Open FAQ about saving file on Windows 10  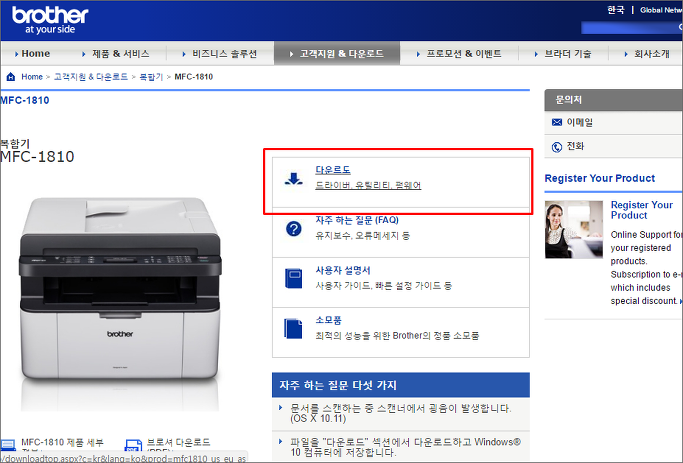coord(406,447)
